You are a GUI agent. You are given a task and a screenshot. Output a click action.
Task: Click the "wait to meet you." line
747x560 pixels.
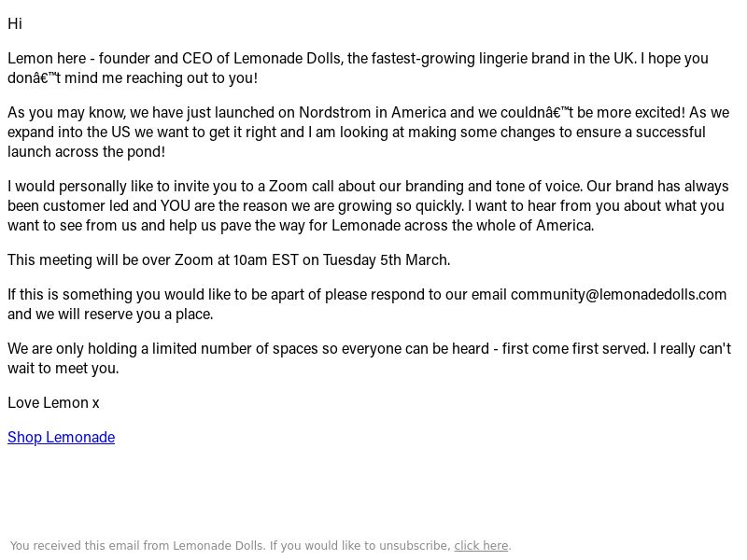click(63, 368)
